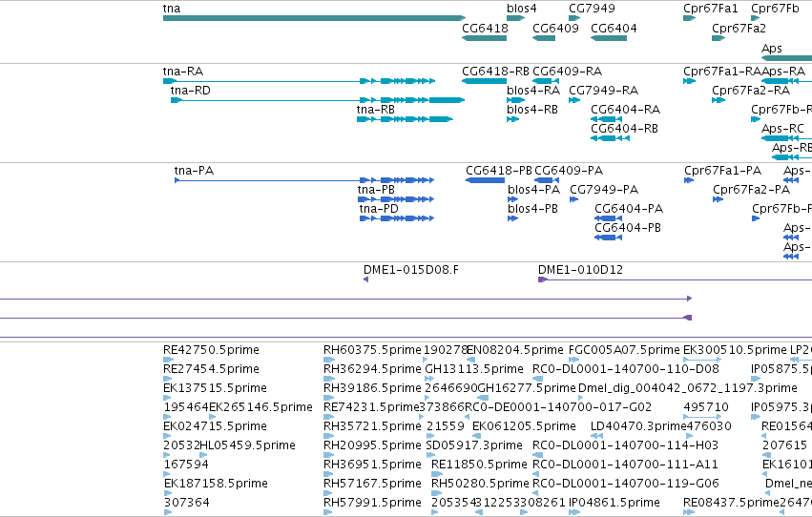
Task: Click EST RH35721.5prime
Action: tap(372, 427)
